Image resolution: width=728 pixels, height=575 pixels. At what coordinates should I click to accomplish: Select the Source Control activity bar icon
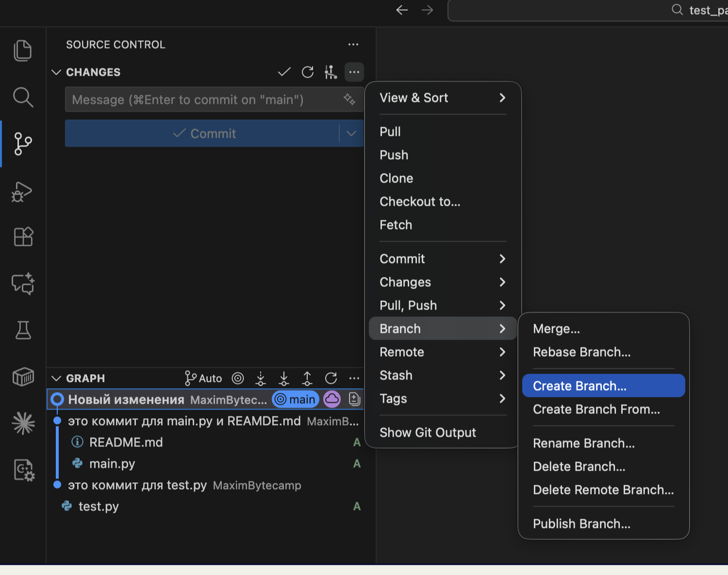[23, 144]
